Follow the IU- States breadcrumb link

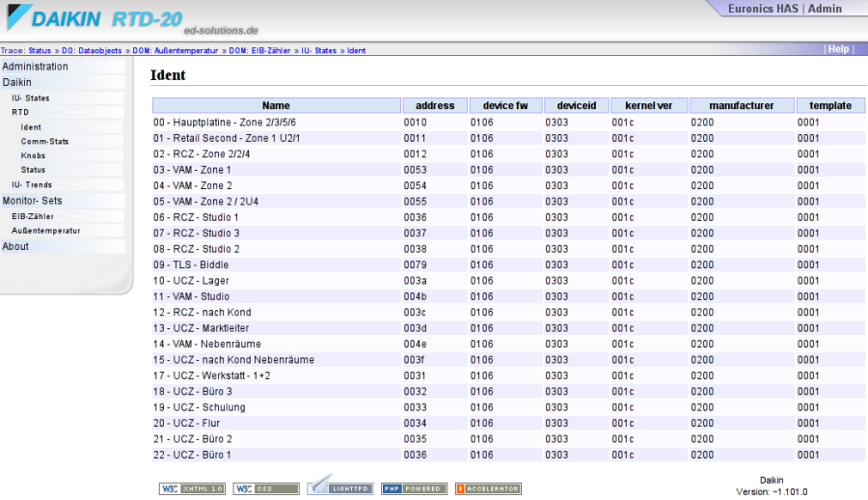click(319, 50)
